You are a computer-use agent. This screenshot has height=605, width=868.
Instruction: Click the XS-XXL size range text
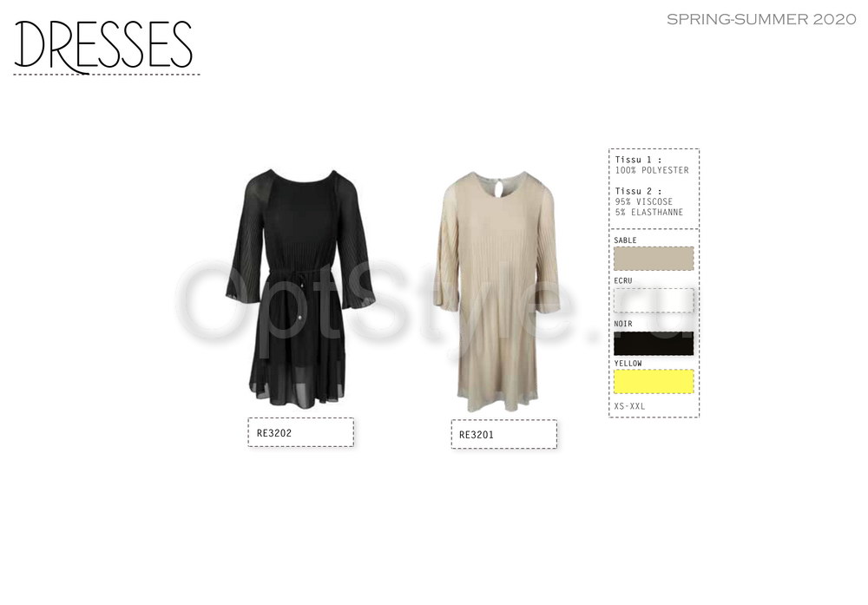pyautogui.click(x=629, y=405)
